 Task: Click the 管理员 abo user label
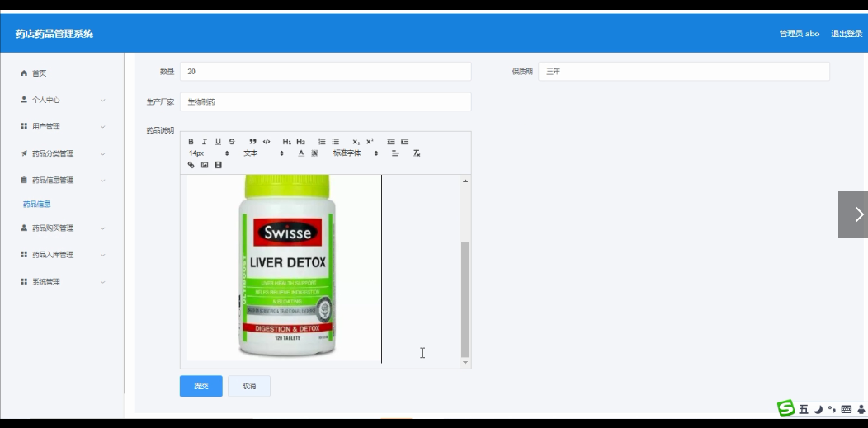coord(800,34)
